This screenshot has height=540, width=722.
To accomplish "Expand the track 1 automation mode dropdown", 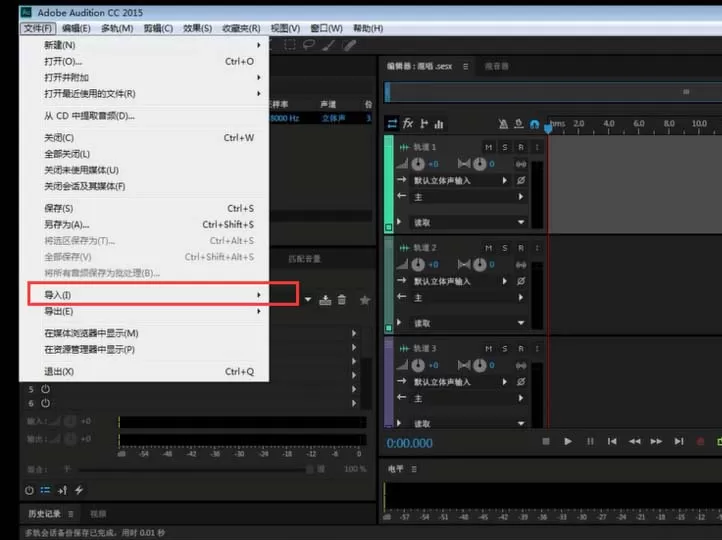I will pyautogui.click(x=521, y=222).
